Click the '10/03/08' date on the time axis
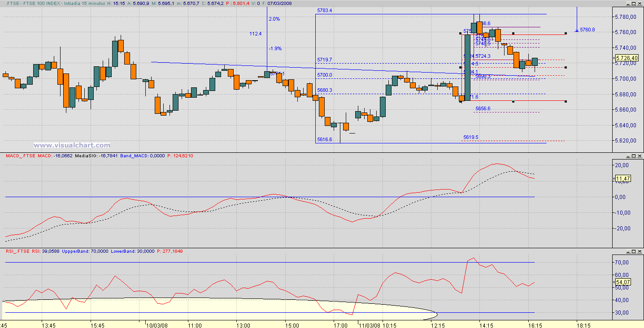644x328 pixels. coord(157,325)
